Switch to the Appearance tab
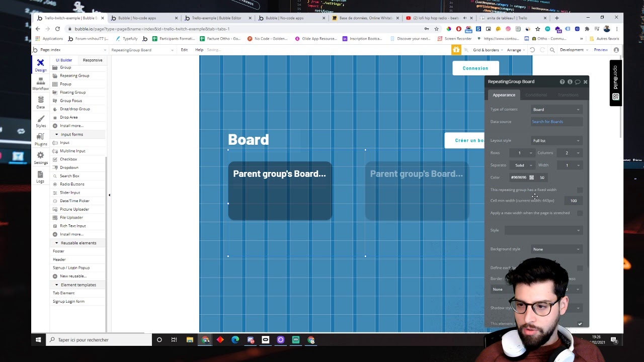Viewport: 644px width, 362px height. coord(504,95)
